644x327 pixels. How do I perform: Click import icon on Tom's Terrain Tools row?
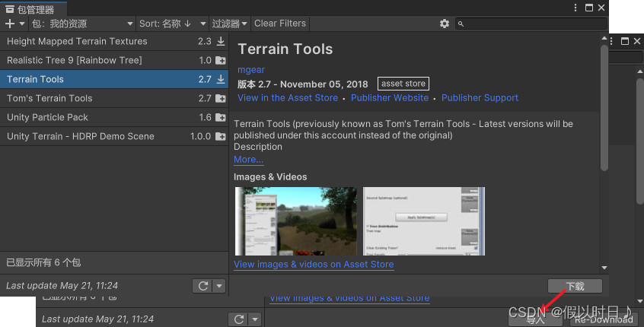coord(221,98)
